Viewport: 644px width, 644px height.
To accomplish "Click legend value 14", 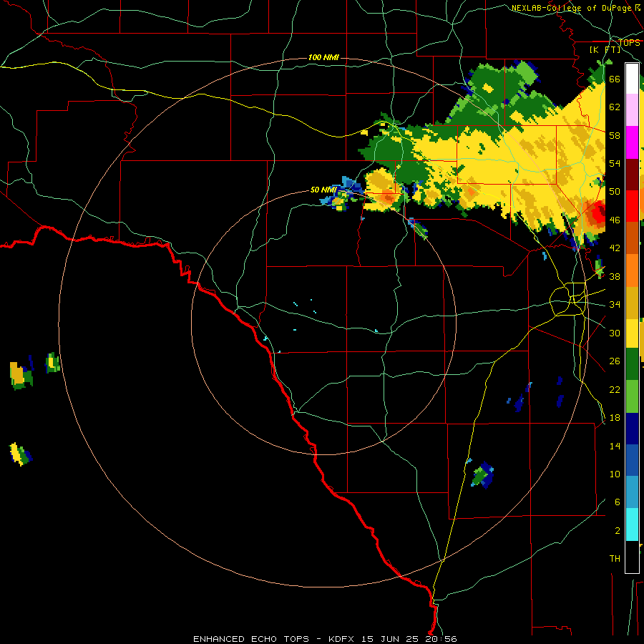I will [615, 446].
